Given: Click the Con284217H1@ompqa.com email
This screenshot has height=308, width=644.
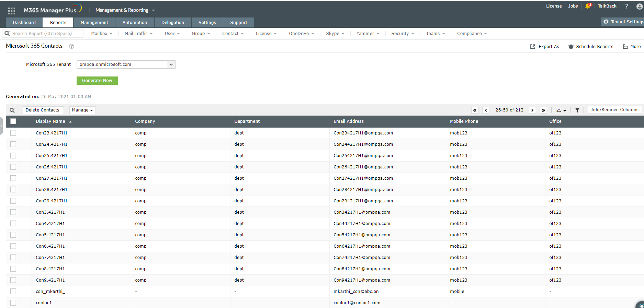Looking at the screenshot, I should pyautogui.click(x=363, y=190).
